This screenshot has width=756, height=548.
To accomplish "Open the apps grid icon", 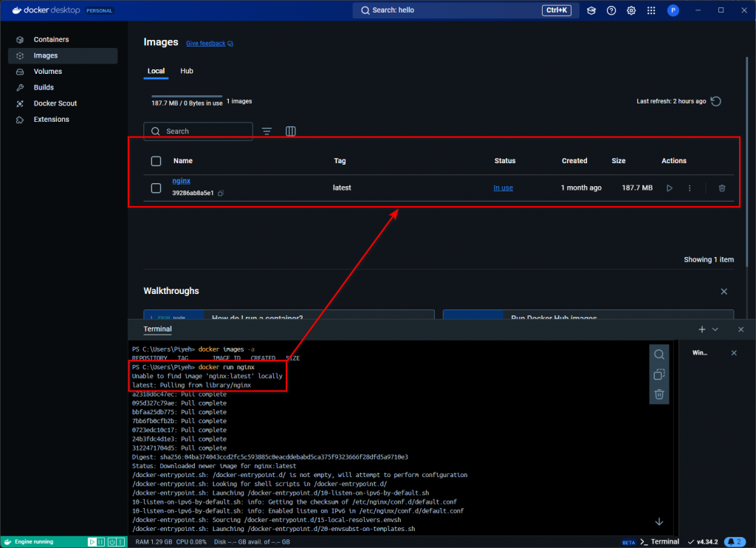I will [651, 10].
